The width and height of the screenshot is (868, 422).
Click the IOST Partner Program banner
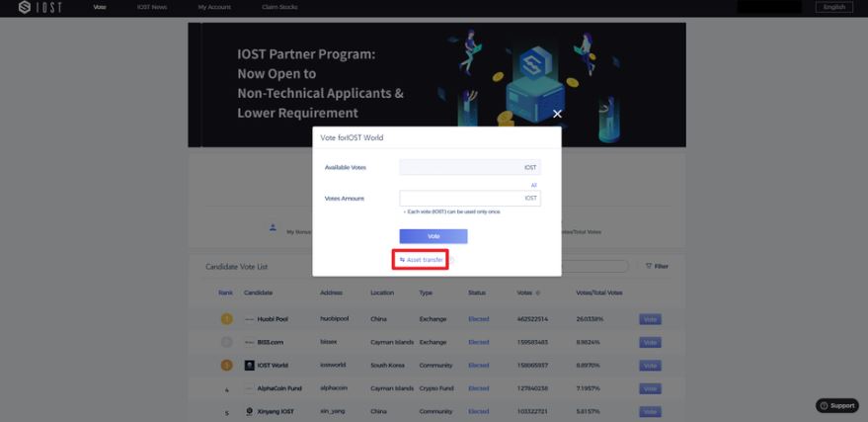[x=436, y=85]
